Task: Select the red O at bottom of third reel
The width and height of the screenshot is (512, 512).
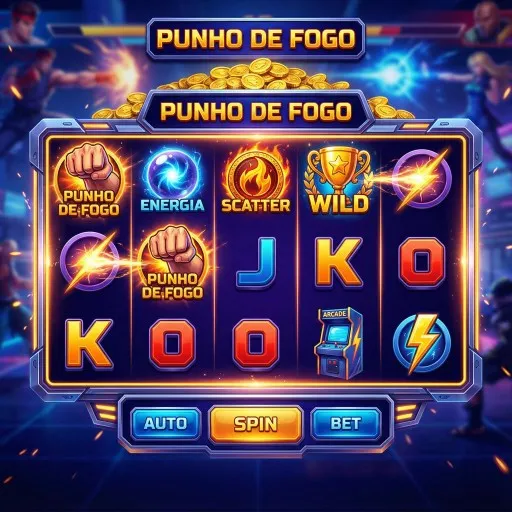Action: click(256, 344)
